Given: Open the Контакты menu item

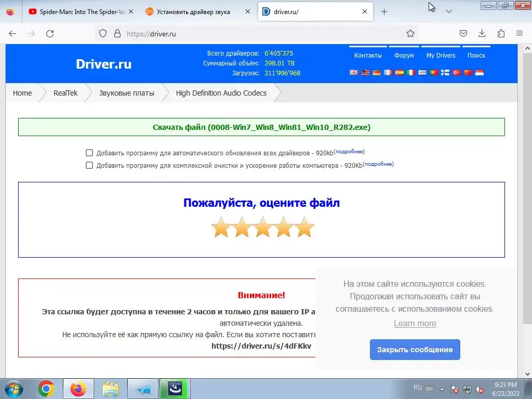Looking at the screenshot, I should [368, 55].
